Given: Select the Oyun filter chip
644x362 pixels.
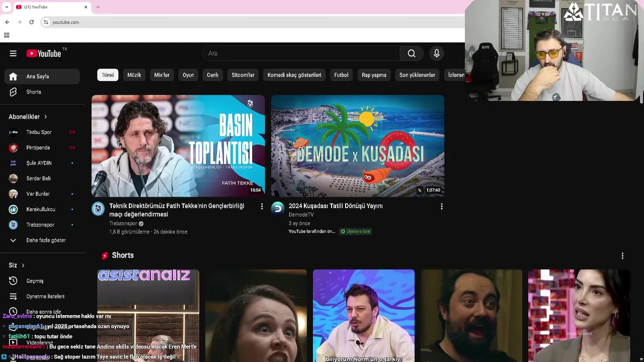Looking at the screenshot, I should tap(188, 75).
